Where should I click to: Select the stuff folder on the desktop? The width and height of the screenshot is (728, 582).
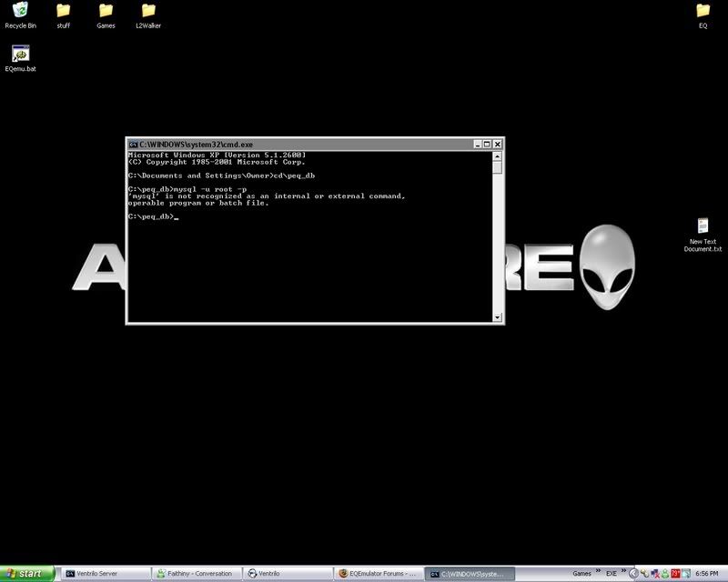point(63,15)
